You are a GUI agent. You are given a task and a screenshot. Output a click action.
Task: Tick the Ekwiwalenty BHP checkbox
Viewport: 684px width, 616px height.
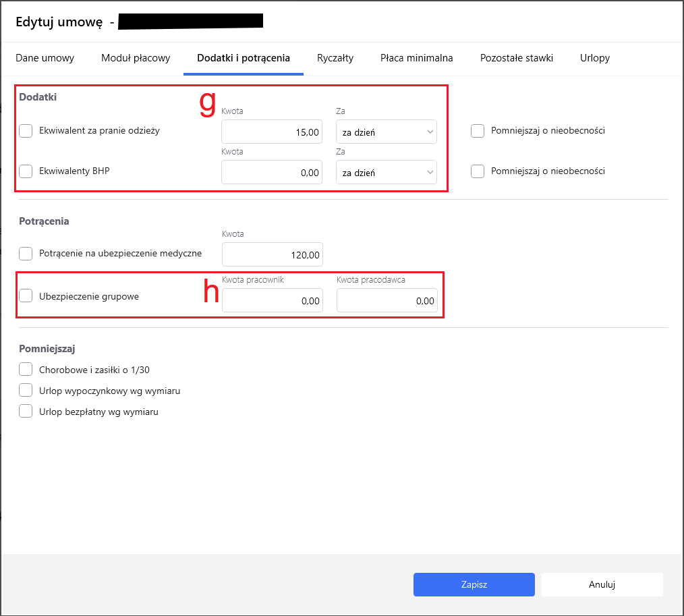[x=26, y=171]
